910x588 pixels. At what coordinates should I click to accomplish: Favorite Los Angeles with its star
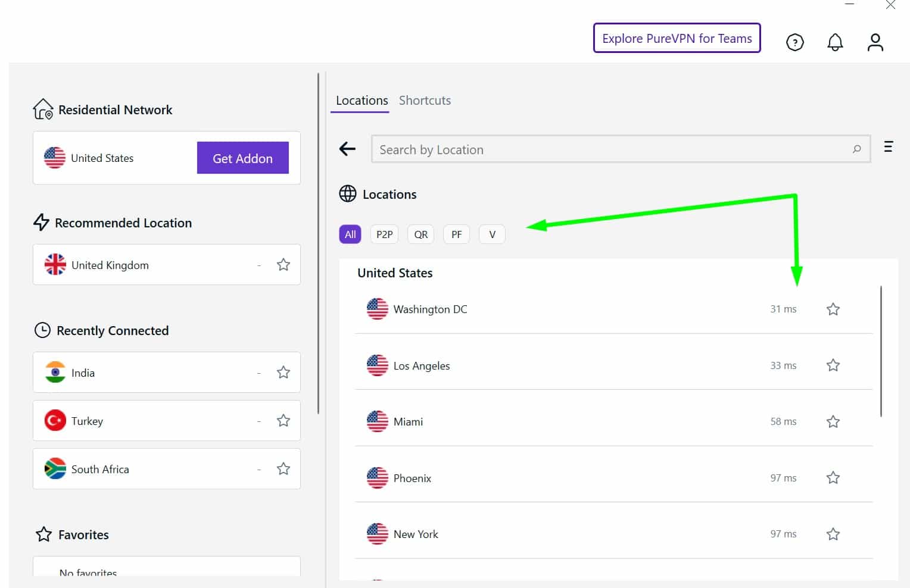click(833, 365)
